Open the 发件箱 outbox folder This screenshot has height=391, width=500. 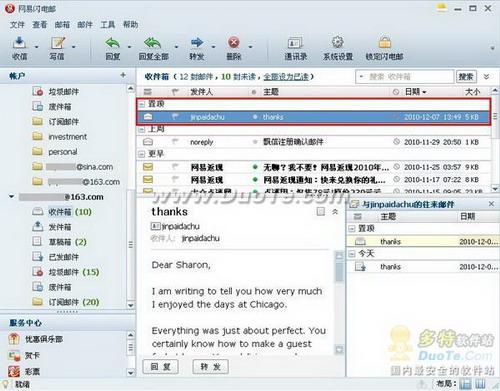[53, 227]
